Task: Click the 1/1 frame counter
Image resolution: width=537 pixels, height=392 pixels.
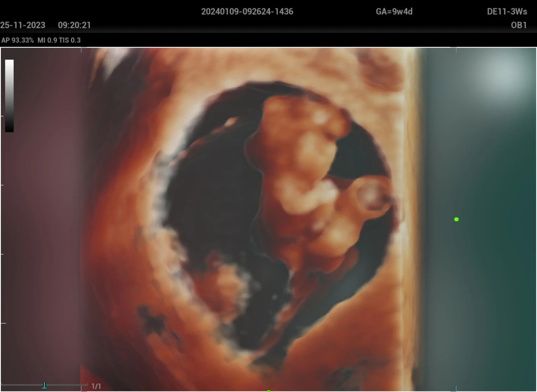Action: 96,386
